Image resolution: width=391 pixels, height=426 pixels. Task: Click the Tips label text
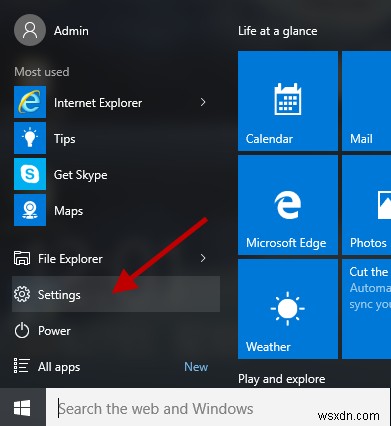pos(65,139)
